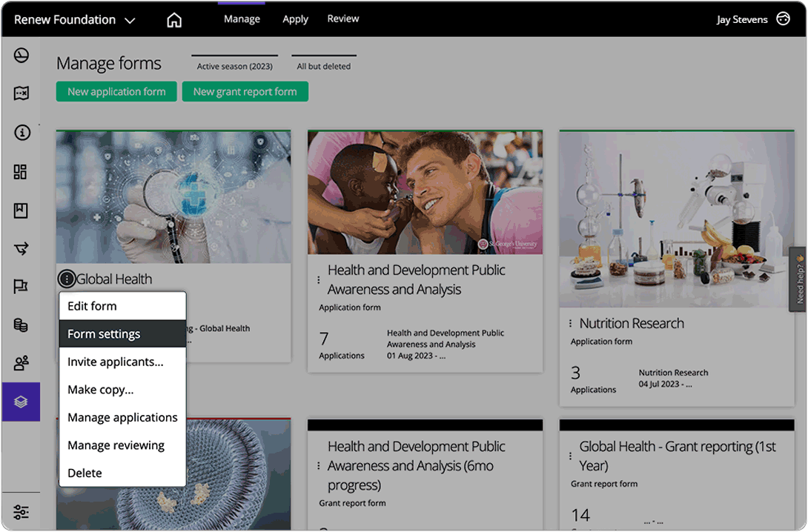
Task: Go to the home page icon
Action: point(174,20)
